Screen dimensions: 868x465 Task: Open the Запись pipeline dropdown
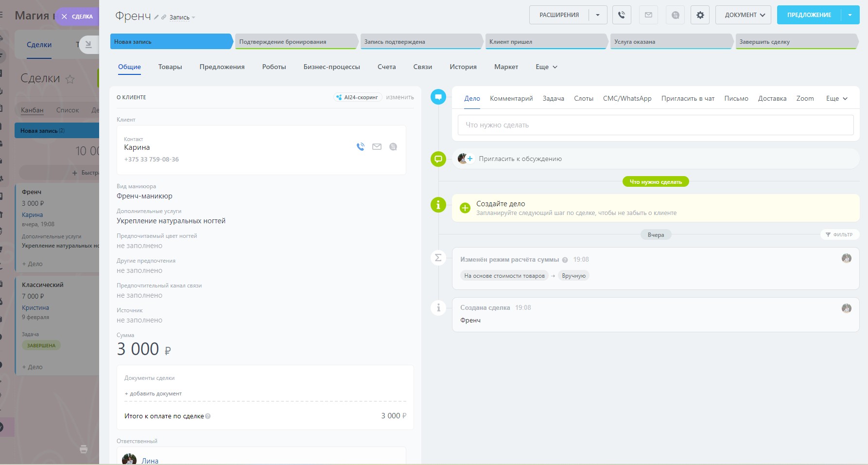pos(182,18)
